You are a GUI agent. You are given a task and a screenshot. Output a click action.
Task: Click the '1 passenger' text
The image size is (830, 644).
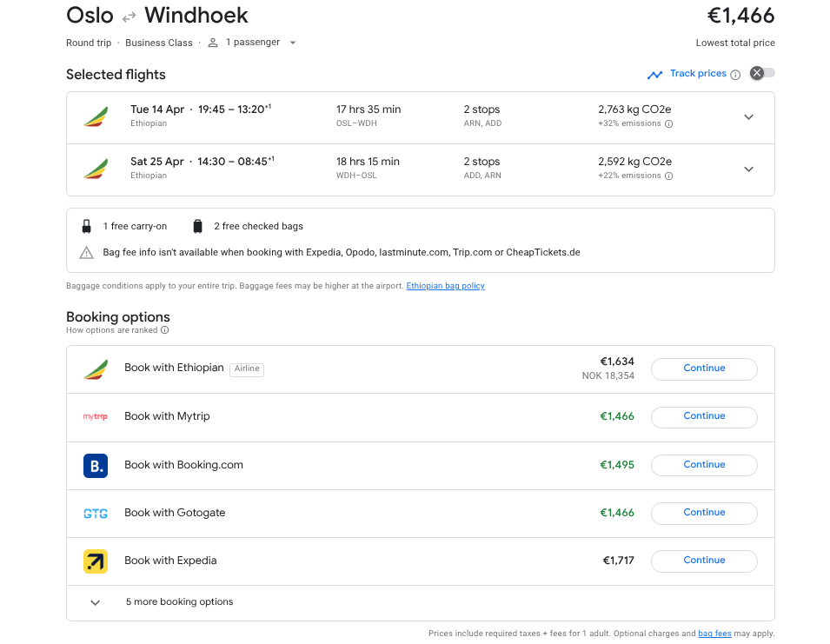coord(253,43)
